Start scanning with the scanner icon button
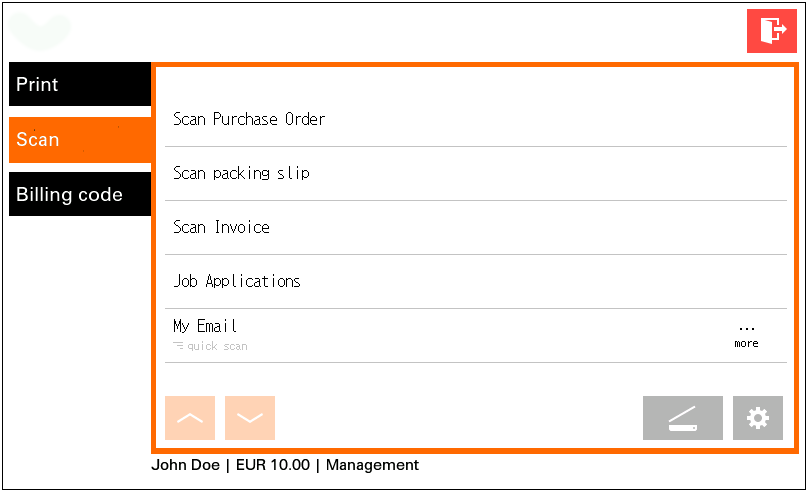 [x=682, y=418]
